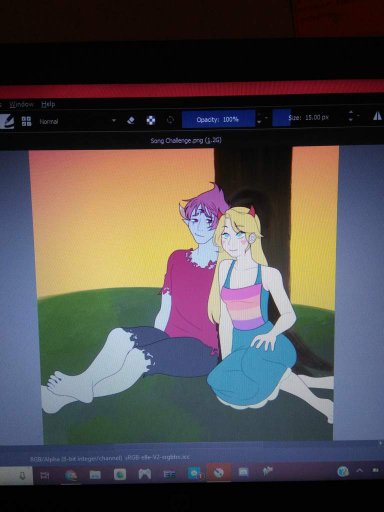Toggle eraser mode icon
The height and width of the screenshot is (512, 384).
coord(131,120)
